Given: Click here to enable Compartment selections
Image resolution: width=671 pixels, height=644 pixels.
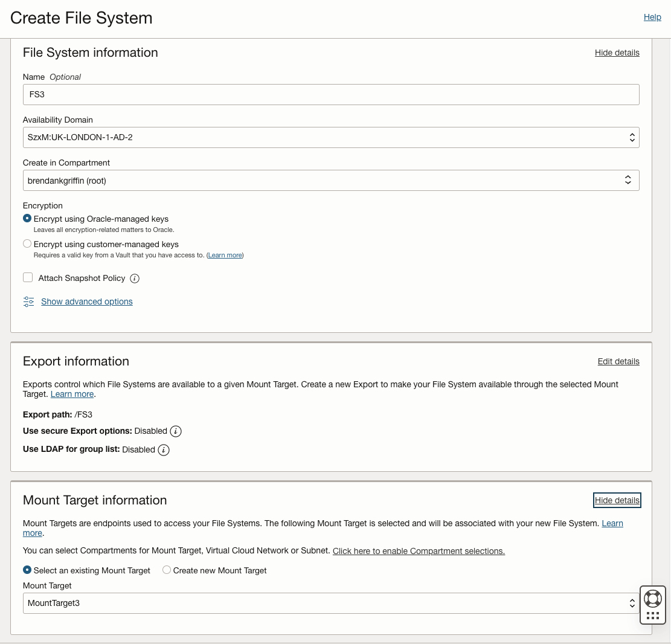Looking at the screenshot, I should pyautogui.click(x=419, y=551).
